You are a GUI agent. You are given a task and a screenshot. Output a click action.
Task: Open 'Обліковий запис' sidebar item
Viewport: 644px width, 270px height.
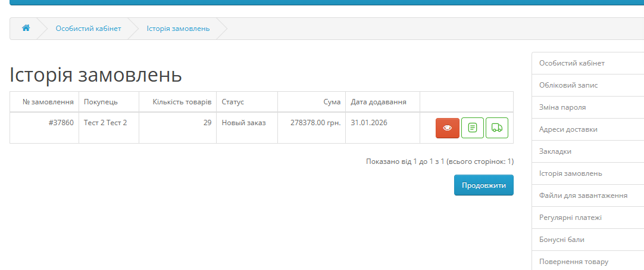pos(587,85)
